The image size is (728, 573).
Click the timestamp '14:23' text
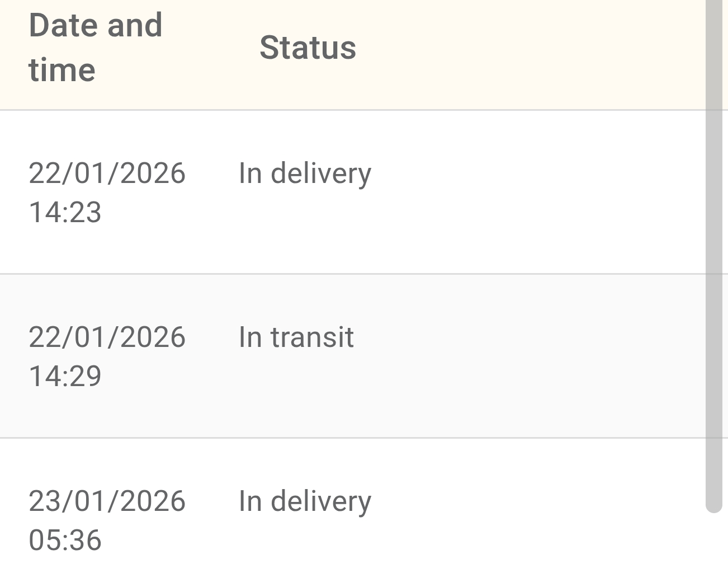[64, 213]
